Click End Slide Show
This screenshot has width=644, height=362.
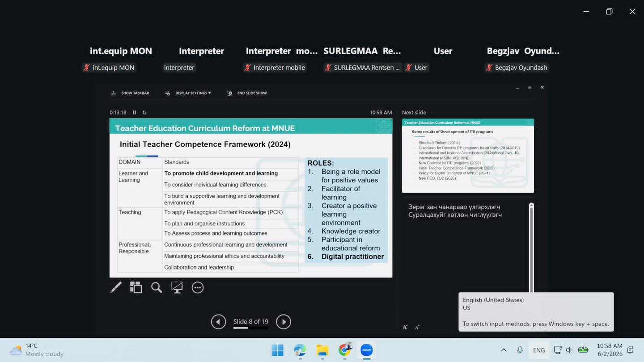click(247, 93)
